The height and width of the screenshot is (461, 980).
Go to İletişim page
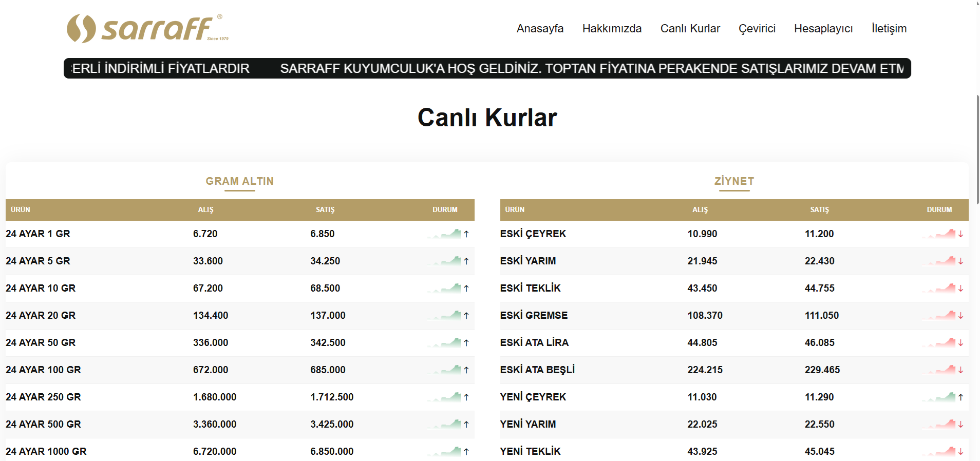tap(889, 29)
